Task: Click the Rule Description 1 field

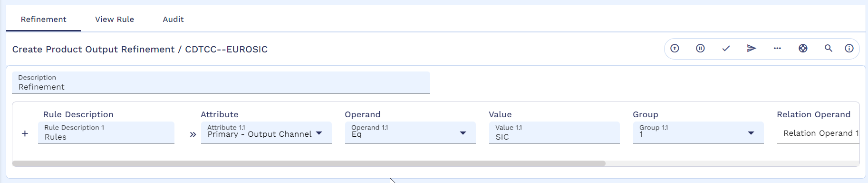Action: coord(106,132)
